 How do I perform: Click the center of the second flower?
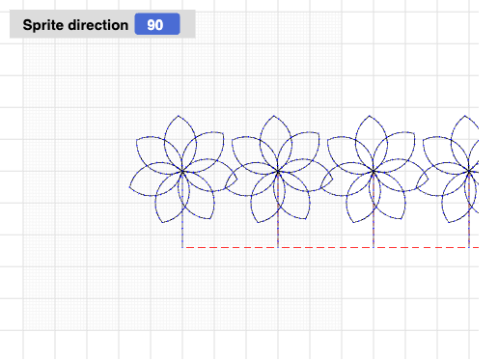(278, 171)
